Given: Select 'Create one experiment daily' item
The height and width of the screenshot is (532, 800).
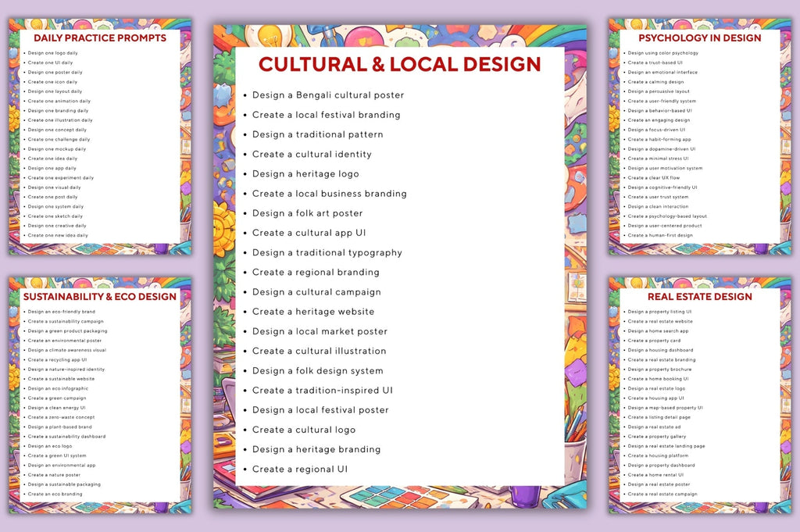Looking at the screenshot, I should coord(61,178).
